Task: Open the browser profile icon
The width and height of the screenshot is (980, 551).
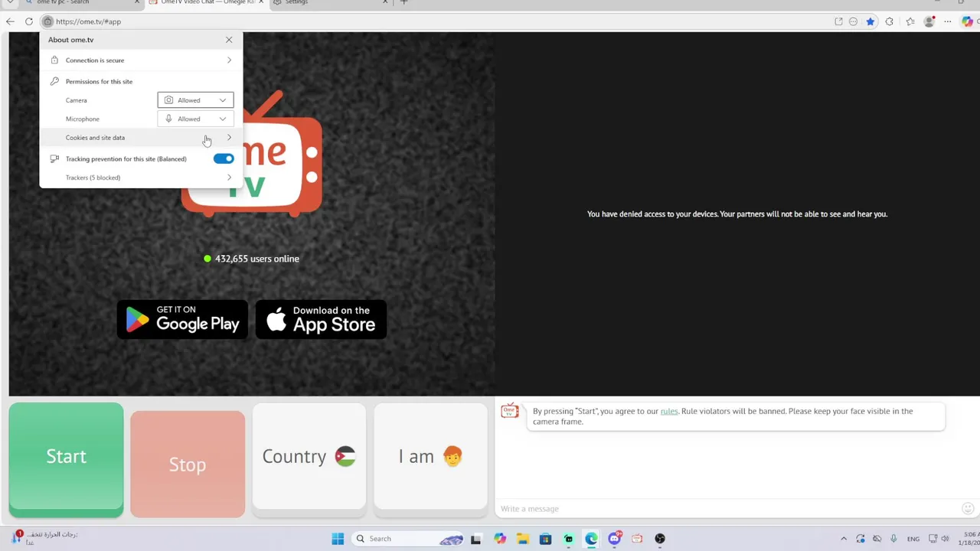Action: (929, 21)
